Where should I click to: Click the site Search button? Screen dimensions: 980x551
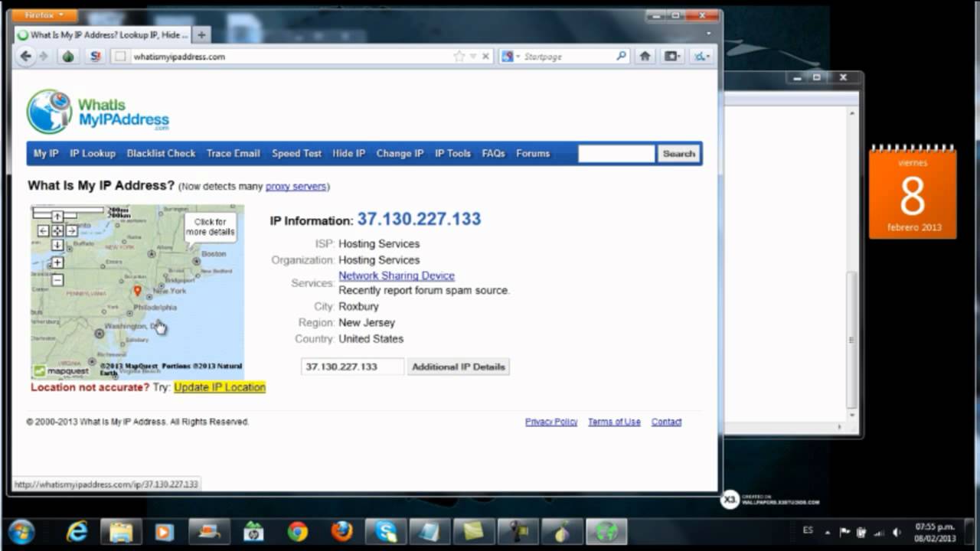[x=678, y=154]
